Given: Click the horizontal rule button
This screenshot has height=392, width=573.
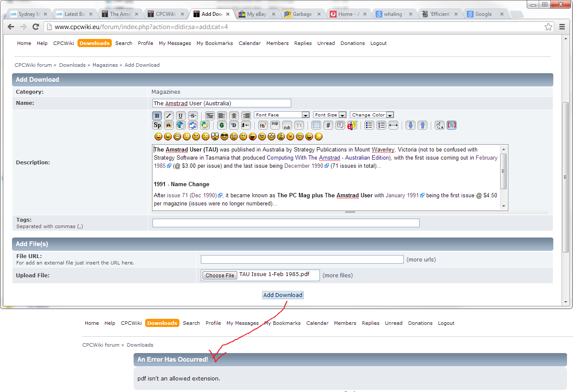Looking at the screenshot, I should 393,125.
